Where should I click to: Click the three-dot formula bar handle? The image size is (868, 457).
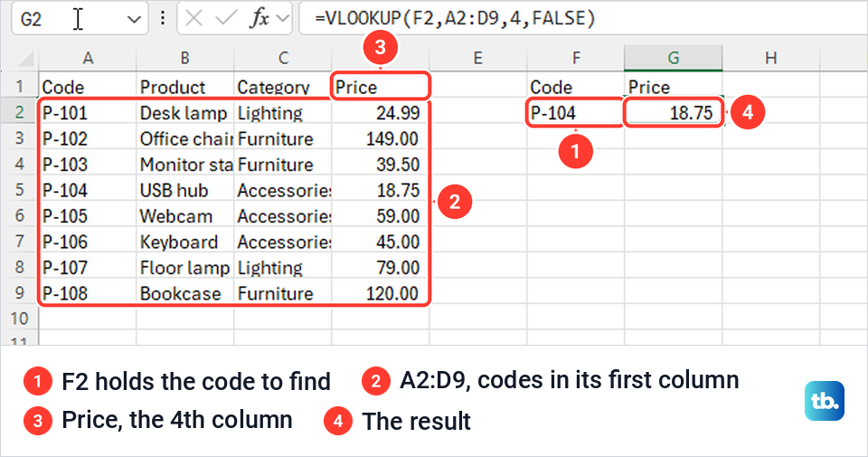click(x=162, y=19)
